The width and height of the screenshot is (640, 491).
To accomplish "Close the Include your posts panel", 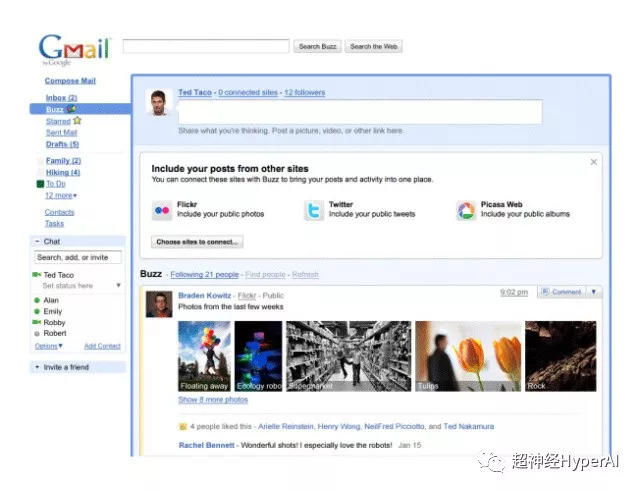I will pyautogui.click(x=593, y=162).
